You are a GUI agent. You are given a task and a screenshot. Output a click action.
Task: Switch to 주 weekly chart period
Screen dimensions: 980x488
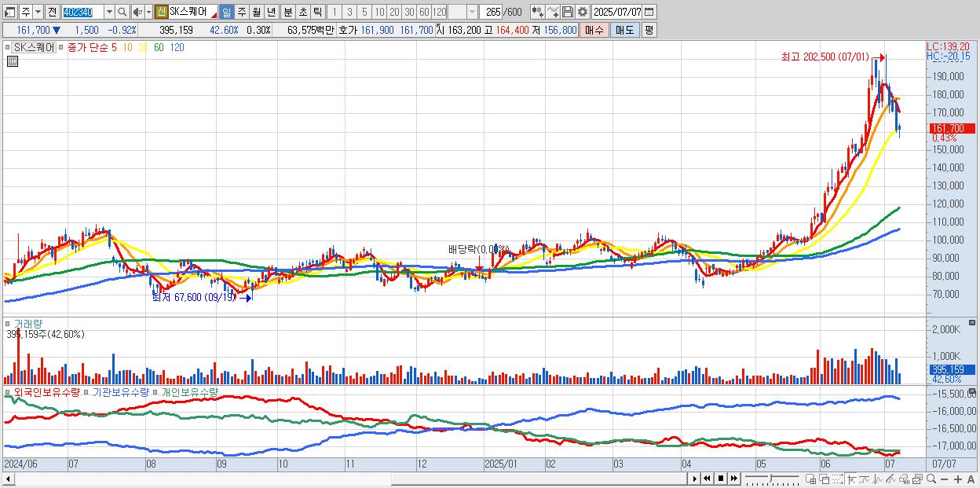click(241, 12)
